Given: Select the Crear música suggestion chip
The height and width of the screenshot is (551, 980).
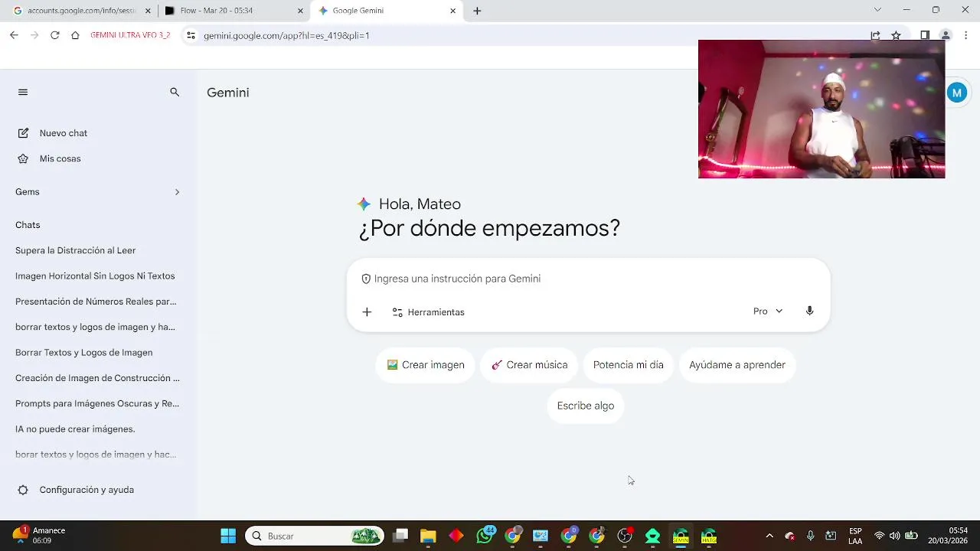Looking at the screenshot, I should click(x=529, y=365).
